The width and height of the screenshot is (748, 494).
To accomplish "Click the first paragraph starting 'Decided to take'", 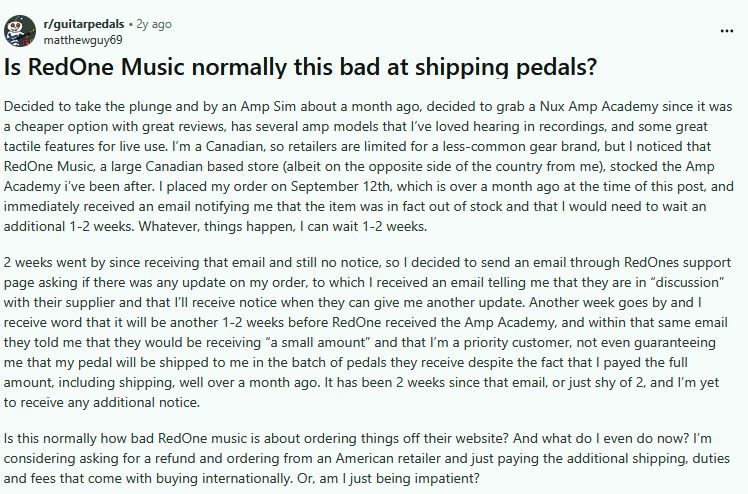I will (x=370, y=168).
